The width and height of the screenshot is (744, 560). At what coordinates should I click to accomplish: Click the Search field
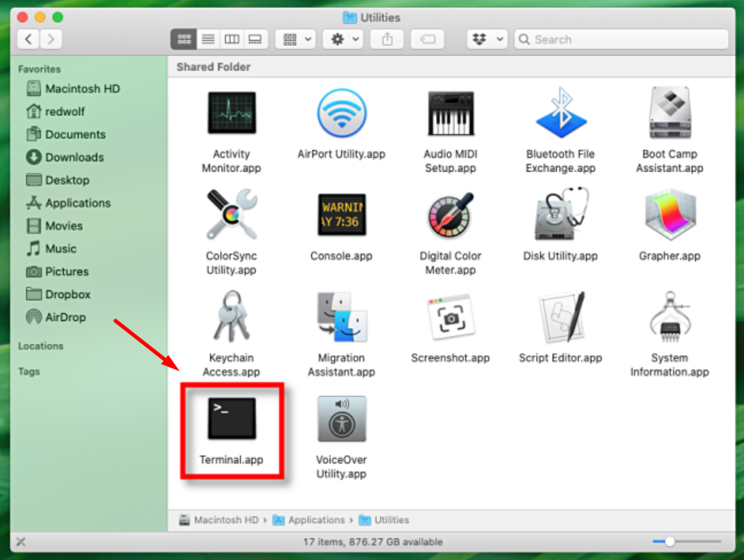[621, 39]
